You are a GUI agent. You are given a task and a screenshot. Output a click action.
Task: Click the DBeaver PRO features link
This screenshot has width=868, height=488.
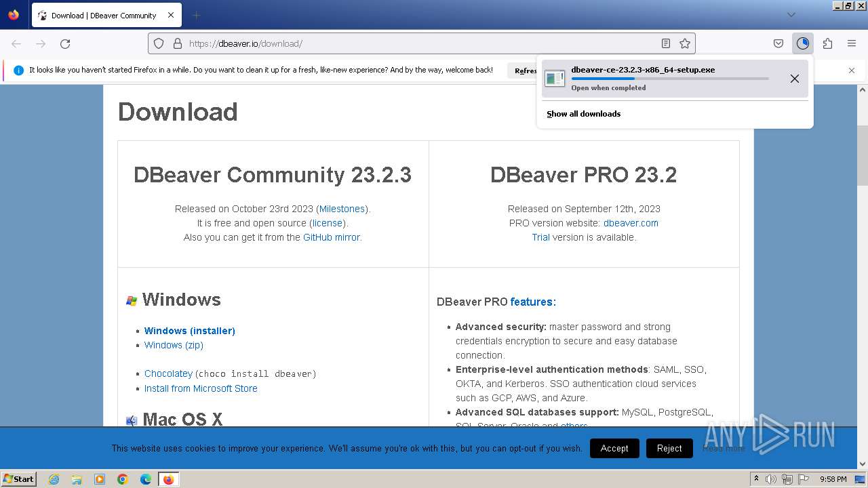533,302
